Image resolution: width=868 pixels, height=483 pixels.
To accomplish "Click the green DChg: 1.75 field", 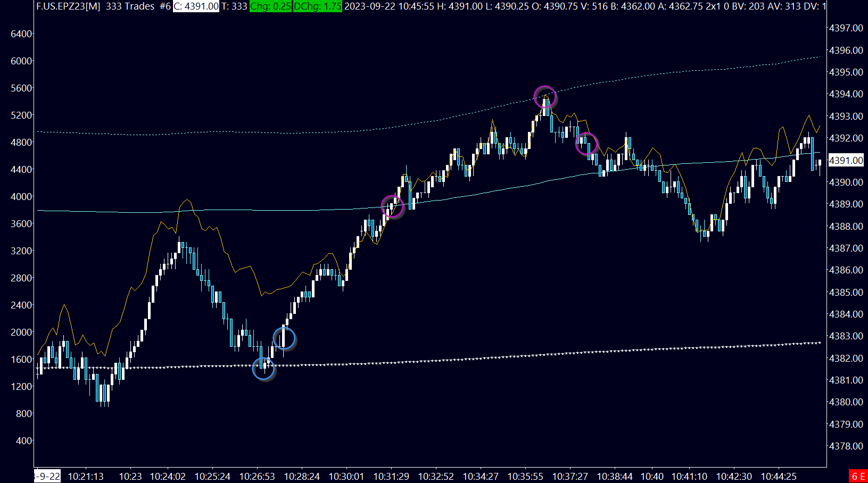I will tap(317, 6).
